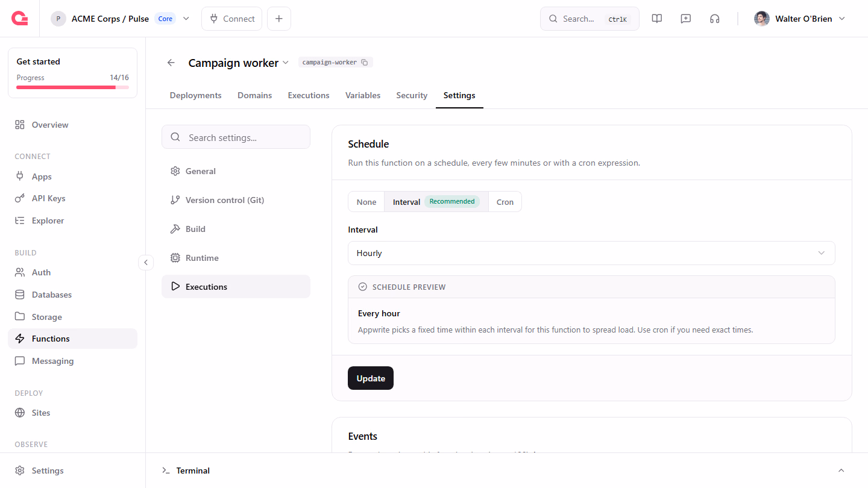Image resolution: width=868 pixels, height=488 pixels.
Task: Focus the Search settings input field
Action: (x=236, y=137)
